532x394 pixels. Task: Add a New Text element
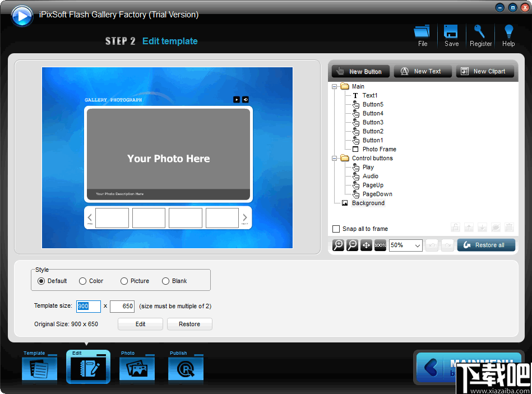click(423, 72)
